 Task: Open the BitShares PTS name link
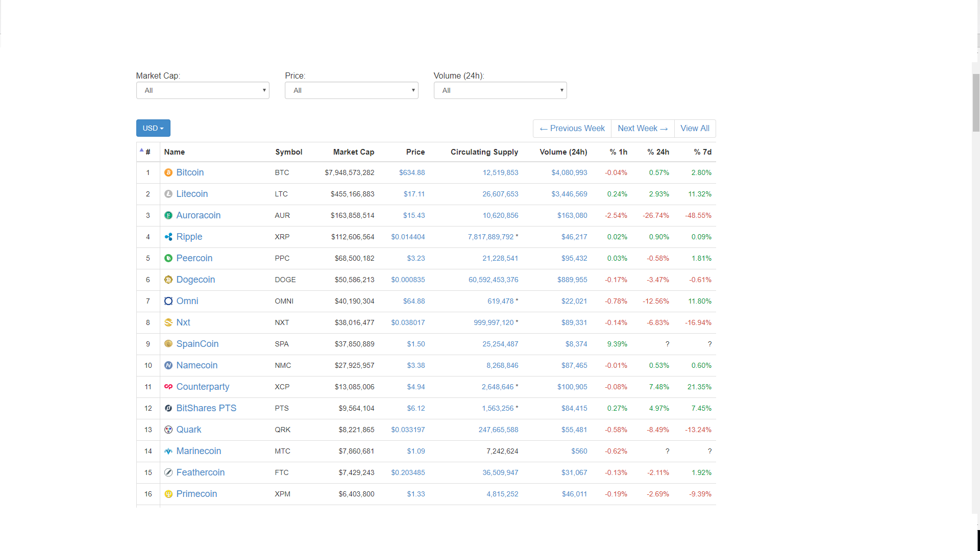point(206,408)
